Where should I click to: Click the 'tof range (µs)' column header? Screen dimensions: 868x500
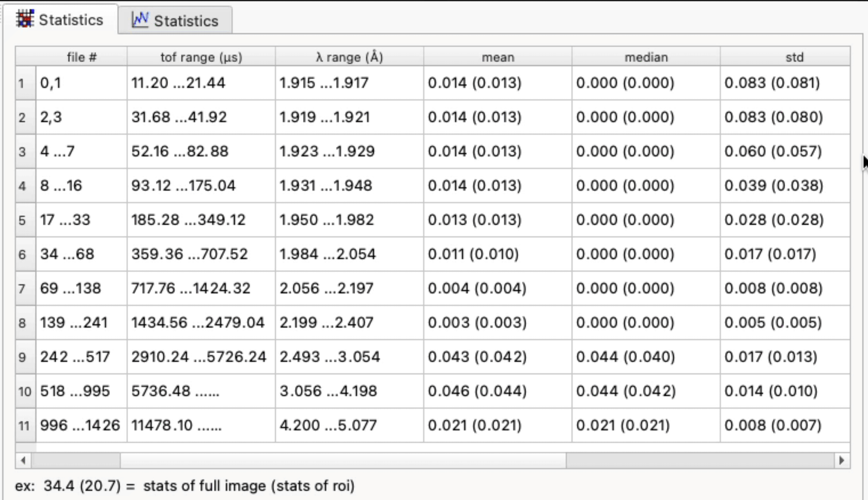coord(201,57)
